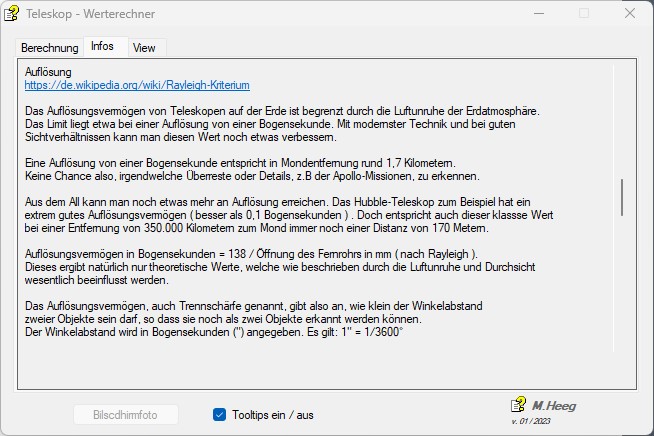Click the line starting 'Auflösungsvermögen in Bogensekunden = 138'
The image size is (654, 436).
click(251, 254)
